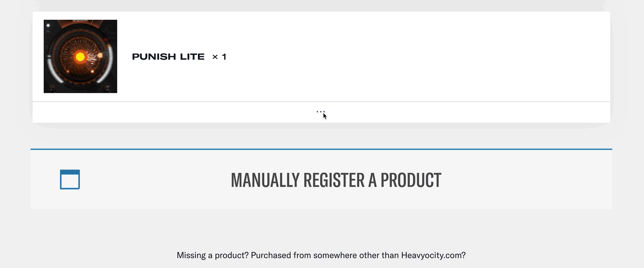Image resolution: width=644 pixels, height=268 pixels.
Task: Click the × 1 quantity label
Action: point(219,57)
